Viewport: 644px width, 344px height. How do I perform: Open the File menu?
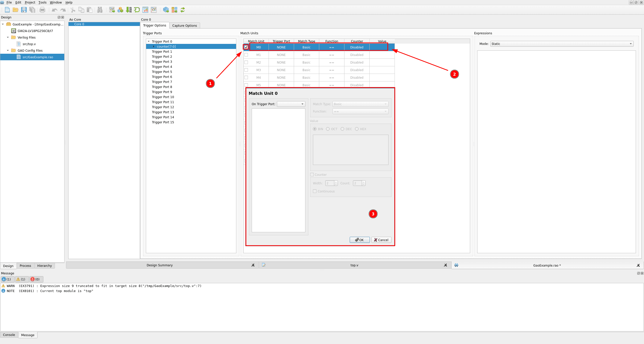pos(9,2)
